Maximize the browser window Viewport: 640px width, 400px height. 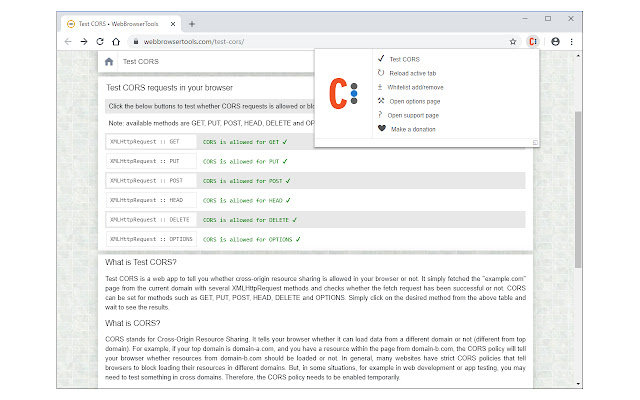(x=548, y=18)
